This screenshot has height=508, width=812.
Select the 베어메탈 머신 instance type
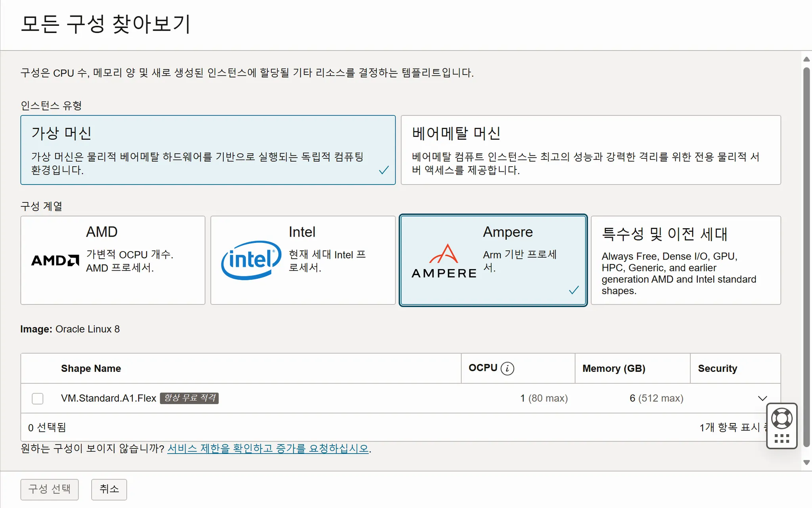(590, 150)
